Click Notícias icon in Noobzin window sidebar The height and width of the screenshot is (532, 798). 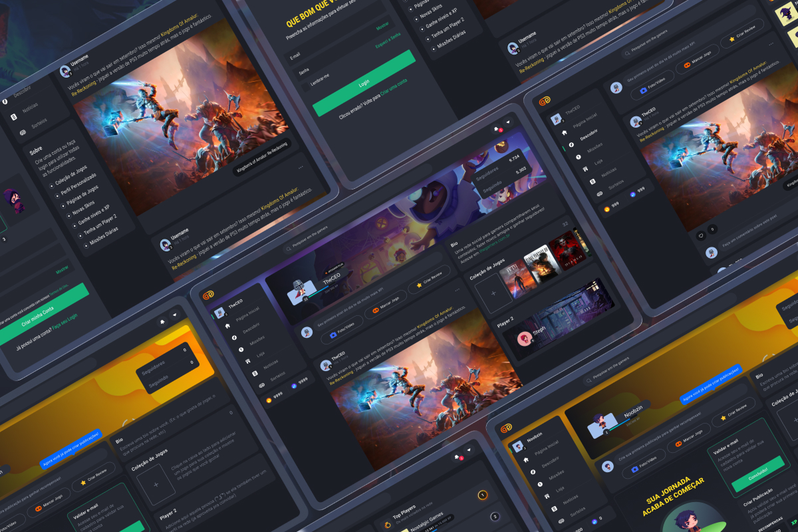tap(554, 509)
